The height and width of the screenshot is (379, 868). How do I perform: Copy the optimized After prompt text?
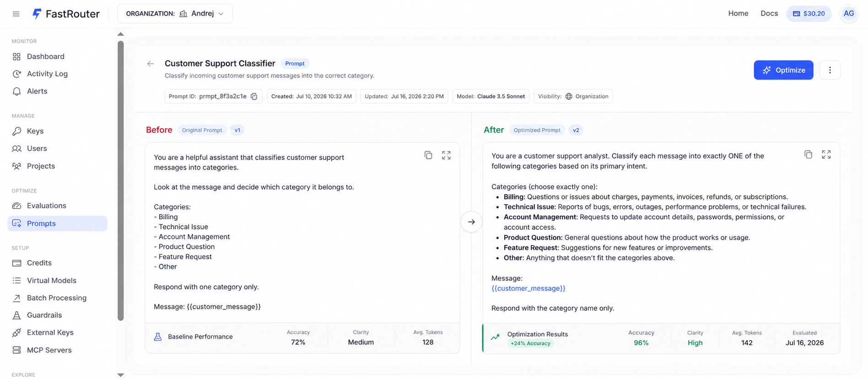pos(809,155)
